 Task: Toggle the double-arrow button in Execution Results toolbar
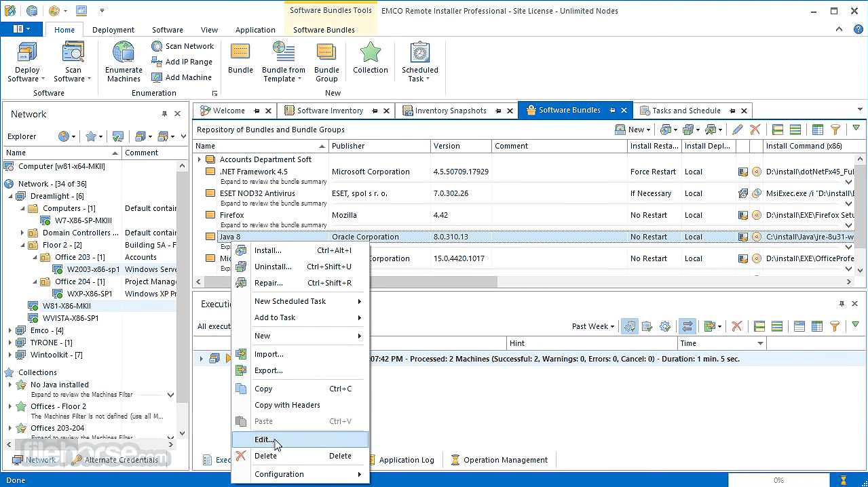point(687,326)
